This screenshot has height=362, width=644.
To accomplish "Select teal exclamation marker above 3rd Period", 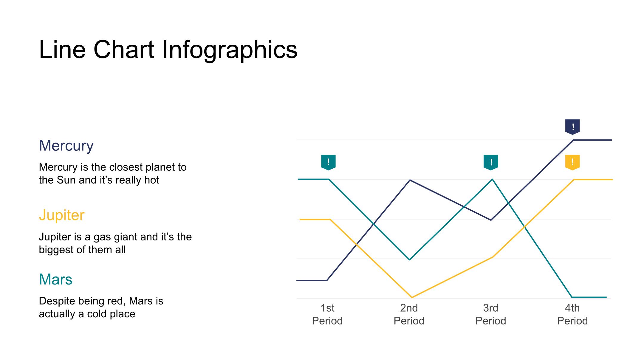I will pos(491,162).
